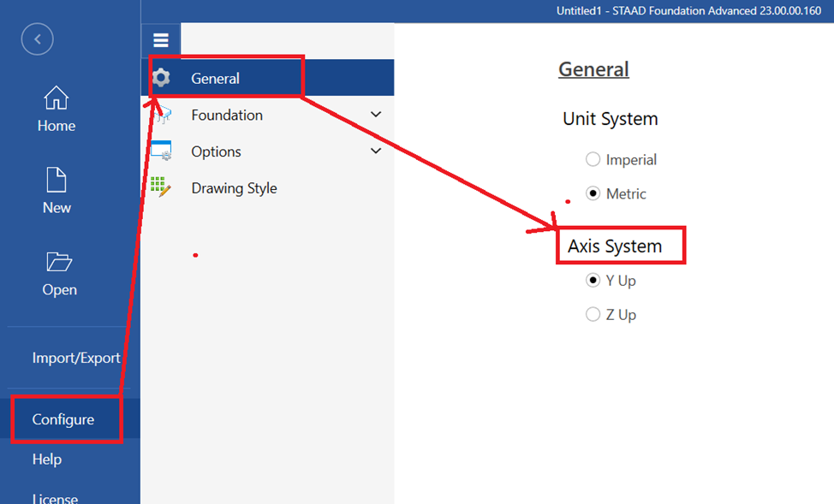Open the General settings category

(267, 78)
